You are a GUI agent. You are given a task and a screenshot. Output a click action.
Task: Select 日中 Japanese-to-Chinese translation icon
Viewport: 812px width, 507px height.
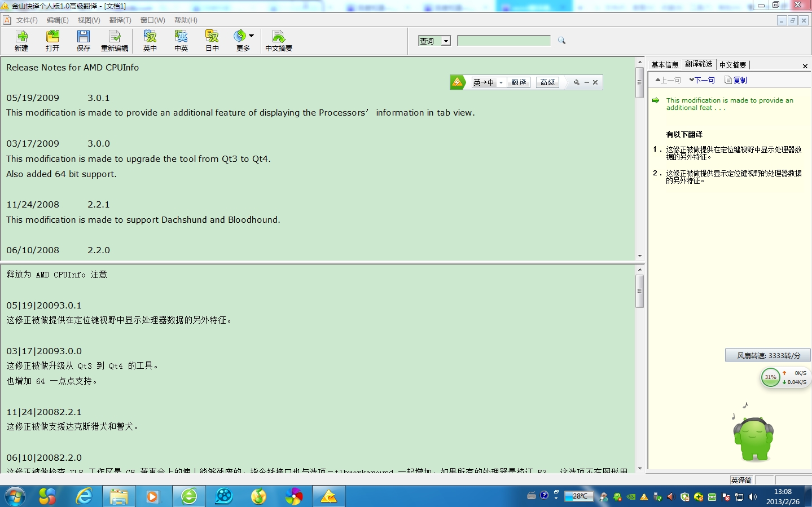(x=212, y=41)
